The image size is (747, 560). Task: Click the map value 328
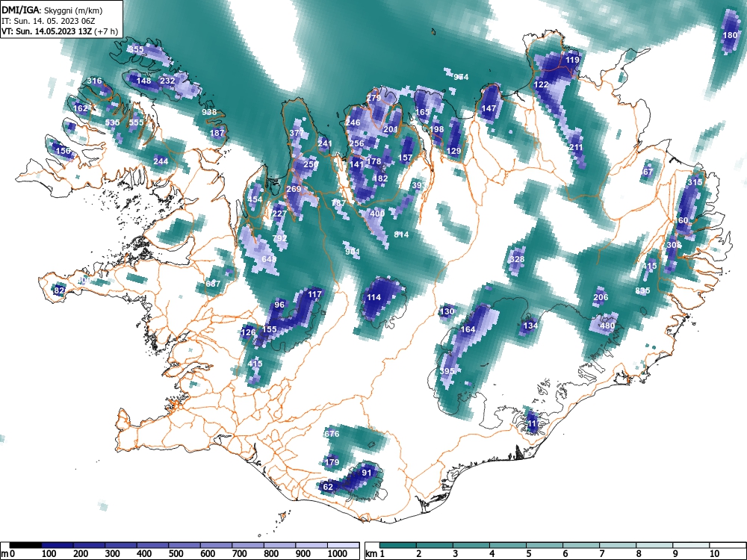pos(517,260)
